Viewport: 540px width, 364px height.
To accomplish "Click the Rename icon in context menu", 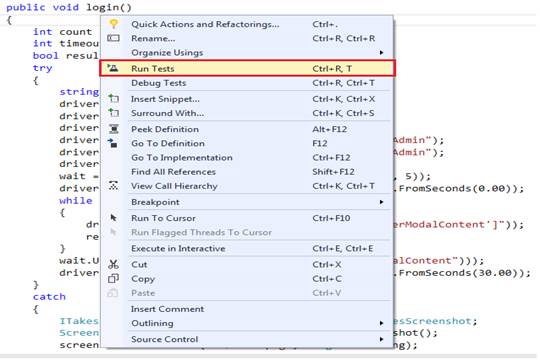I will point(113,38).
